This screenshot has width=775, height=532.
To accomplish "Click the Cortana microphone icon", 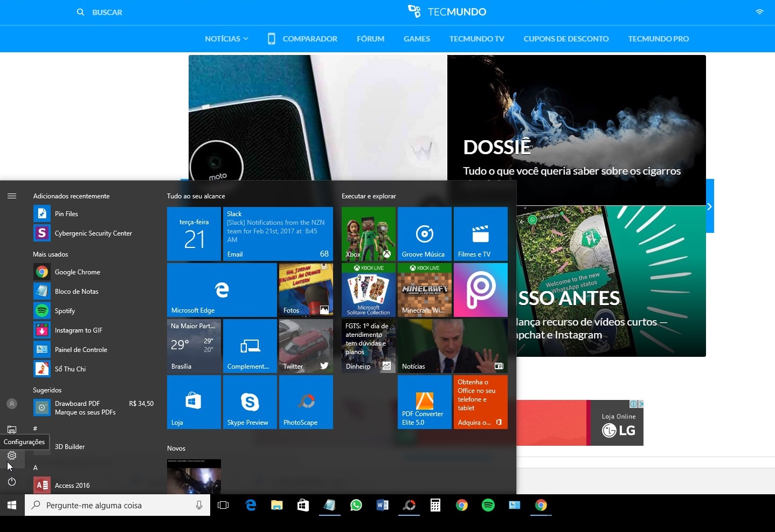I will (x=199, y=505).
